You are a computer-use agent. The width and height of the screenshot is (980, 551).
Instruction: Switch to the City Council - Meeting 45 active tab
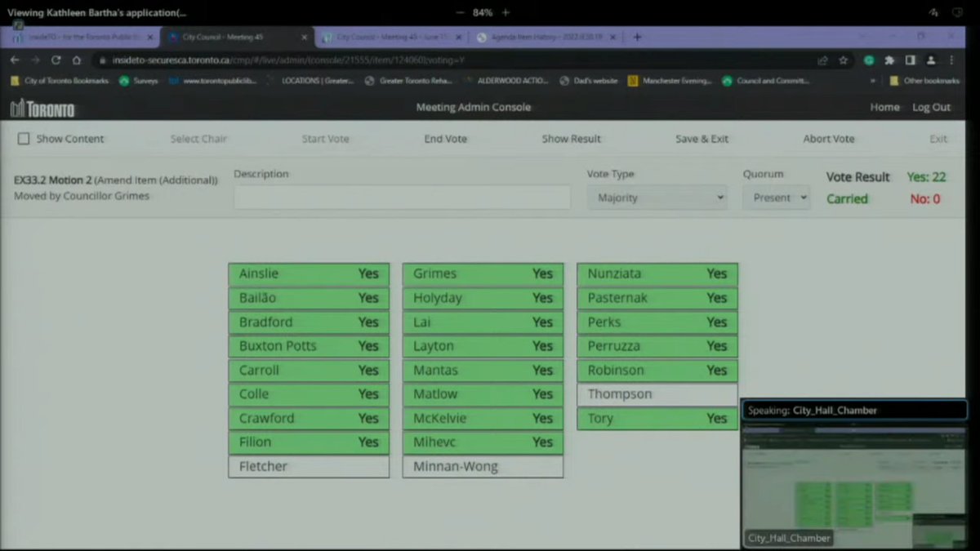(237, 38)
